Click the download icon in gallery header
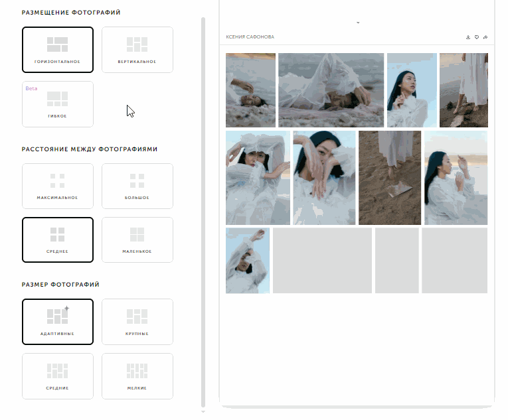Image resolution: width=508 pixels, height=420 pixels. pyautogui.click(x=468, y=37)
